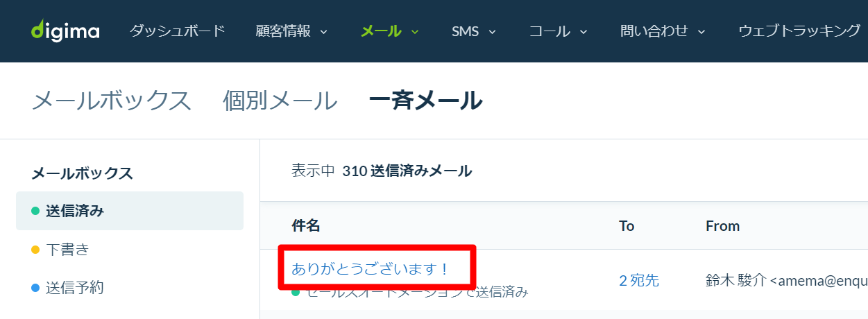Click the digima logo
This screenshot has height=319, width=868.
[65, 31]
